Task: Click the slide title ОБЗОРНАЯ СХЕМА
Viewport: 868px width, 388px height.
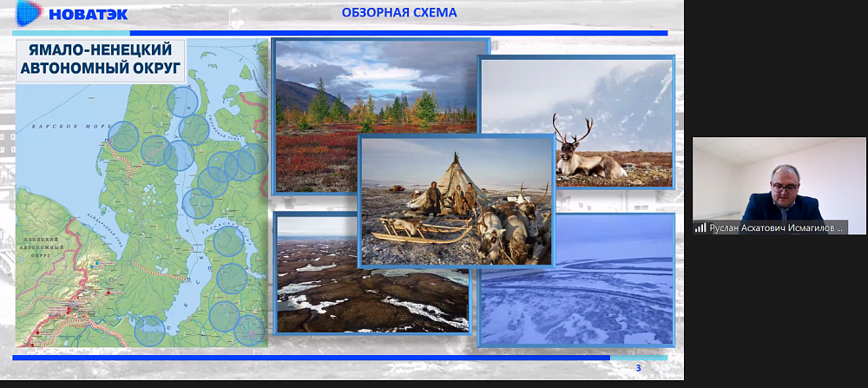Action: [x=399, y=12]
